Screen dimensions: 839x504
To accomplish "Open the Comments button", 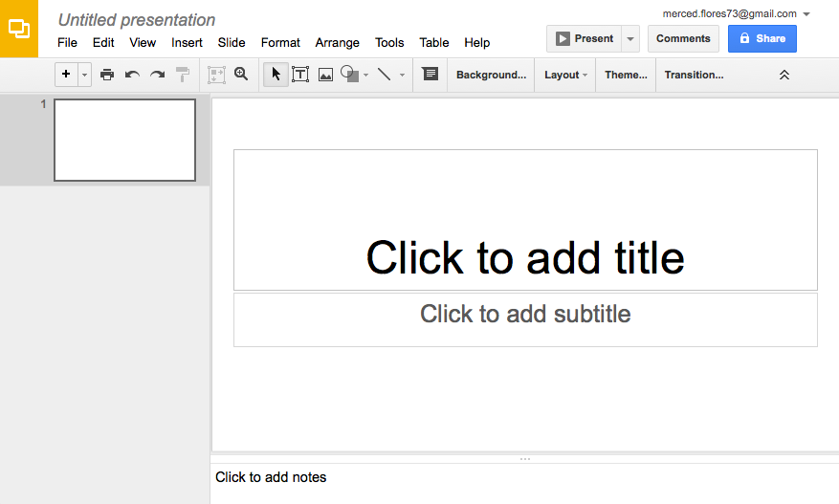I will tap(683, 38).
